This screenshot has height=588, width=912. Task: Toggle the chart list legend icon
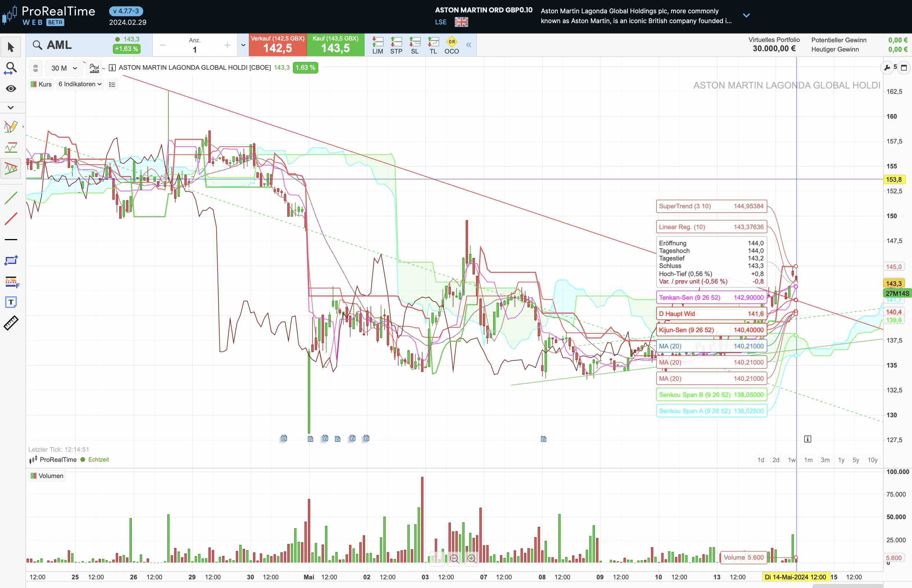click(112, 84)
